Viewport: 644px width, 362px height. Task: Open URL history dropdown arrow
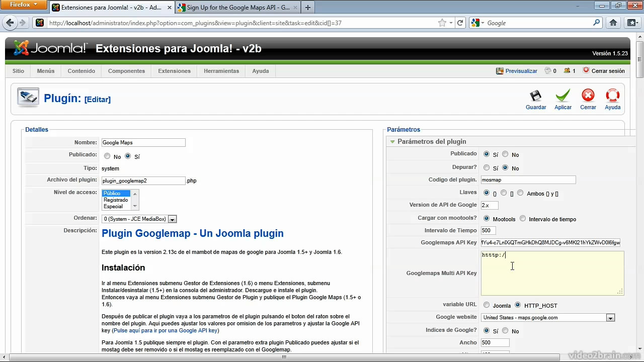[451, 23]
